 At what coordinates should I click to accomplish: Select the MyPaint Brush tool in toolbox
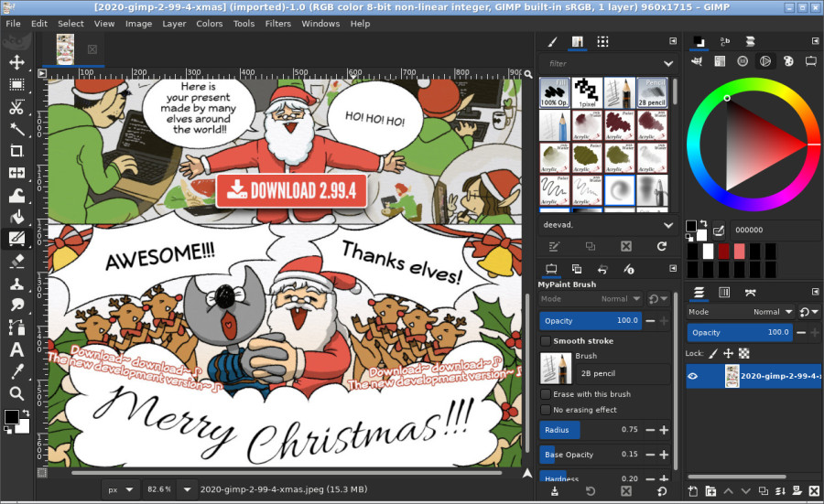click(x=16, y=239)
